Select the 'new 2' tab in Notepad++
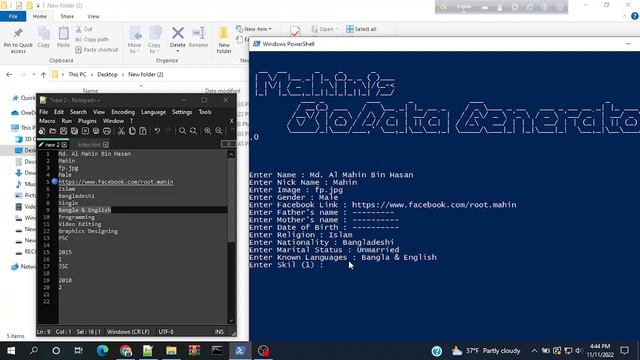 (52, 145)
